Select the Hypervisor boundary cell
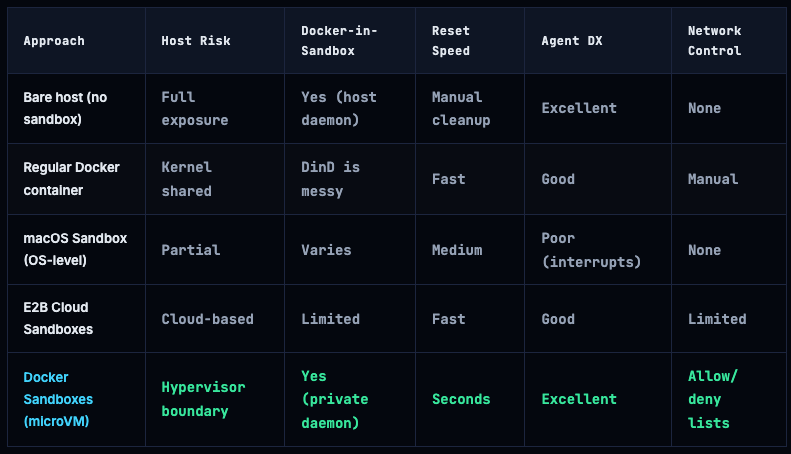 [x=203, y=399]
